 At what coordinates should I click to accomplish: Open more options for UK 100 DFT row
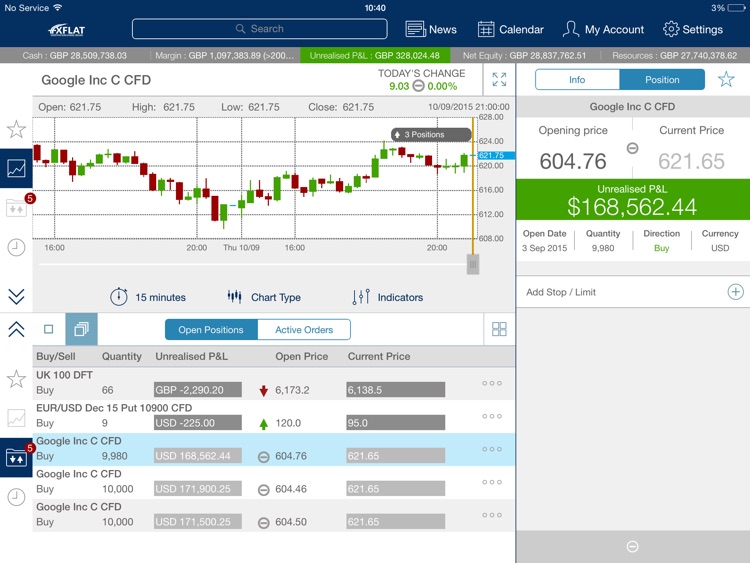[x=491, y=383]
